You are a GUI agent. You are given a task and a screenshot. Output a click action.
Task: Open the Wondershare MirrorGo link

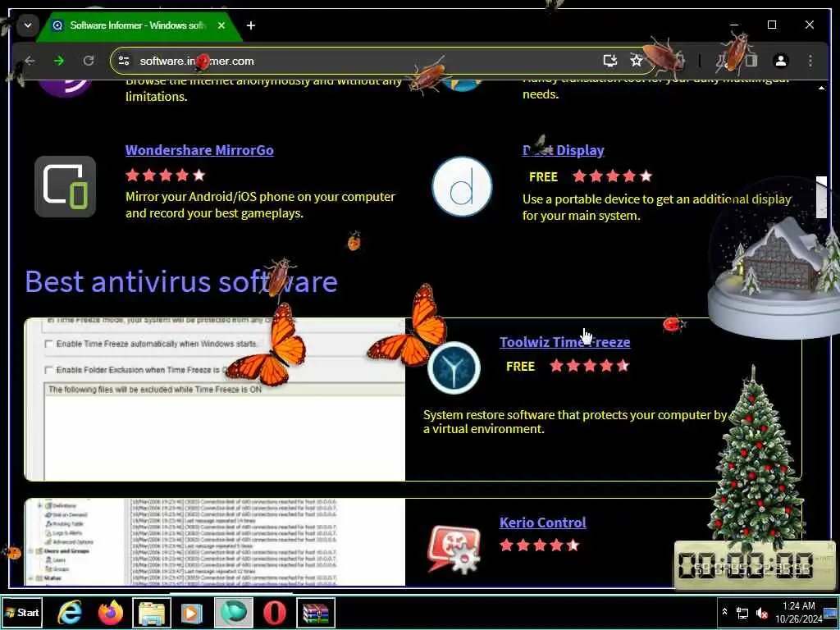point(199,151)
